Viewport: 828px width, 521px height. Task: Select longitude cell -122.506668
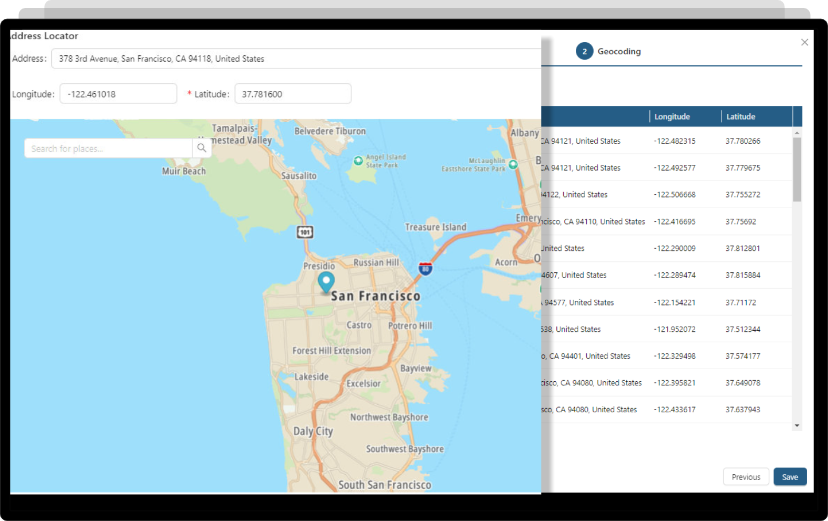674,195
